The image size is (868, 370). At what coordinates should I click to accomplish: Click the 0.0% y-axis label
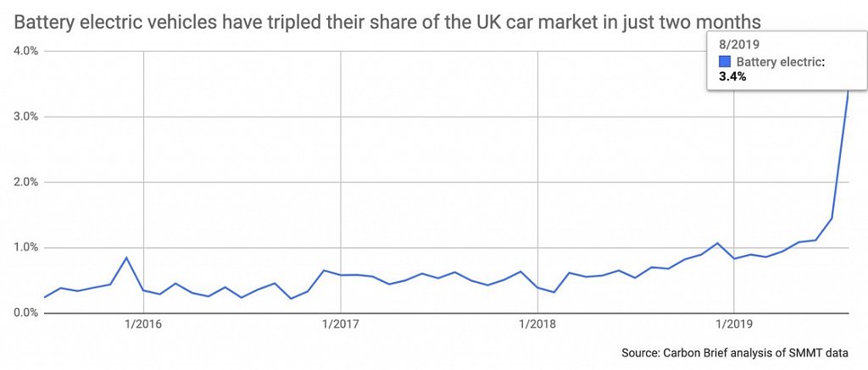pyautogui.click(x=24, y=313)
